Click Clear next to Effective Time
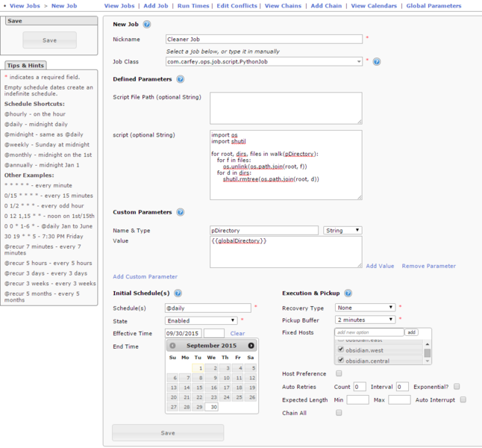 (237, 333)
